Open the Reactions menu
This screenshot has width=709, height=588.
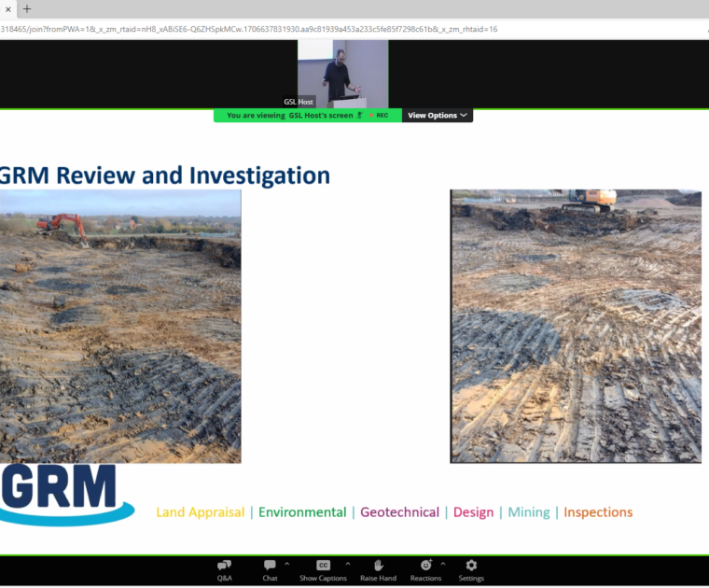click(425, 570)
